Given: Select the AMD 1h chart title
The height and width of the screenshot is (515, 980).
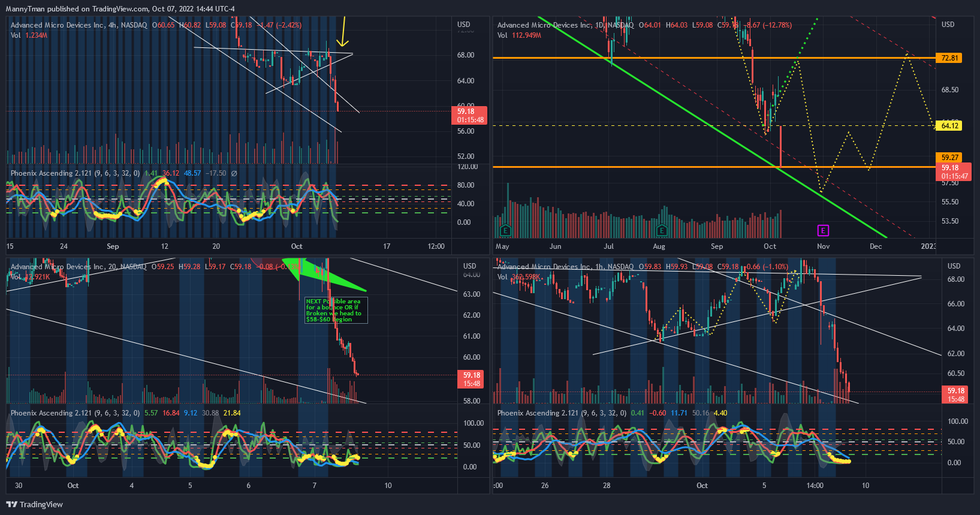Looking at the screenshot, I should pyautogui.click(x=565, y=267).
